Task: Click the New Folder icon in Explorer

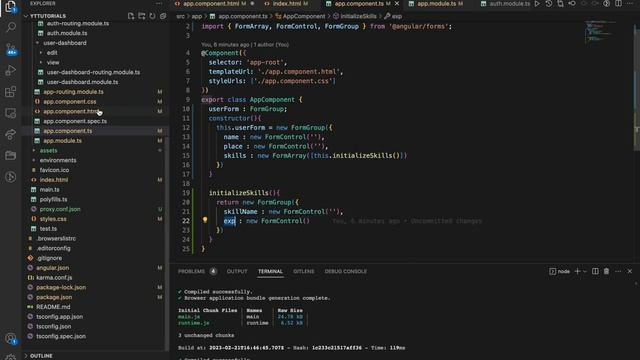Action: click(141, 16)
